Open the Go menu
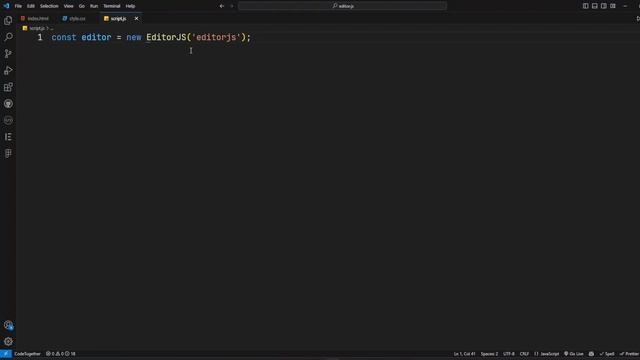640x360 pixels. (x=82, y=6)
